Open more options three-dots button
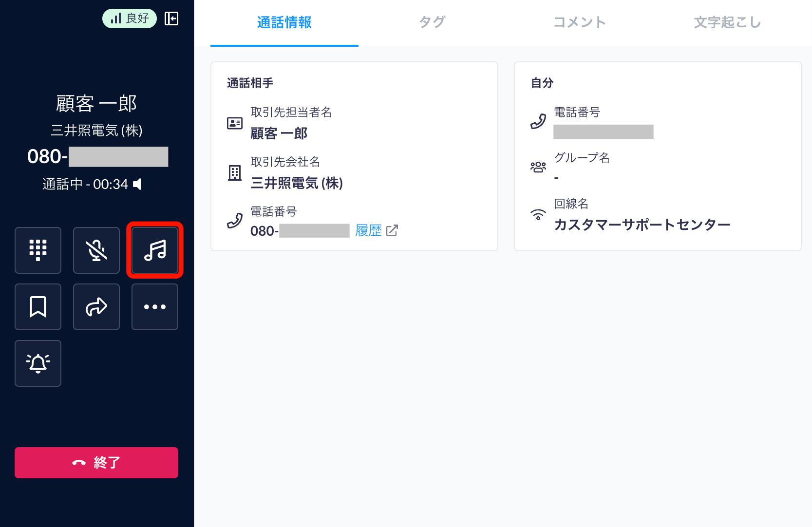 (x=155, y=307)
